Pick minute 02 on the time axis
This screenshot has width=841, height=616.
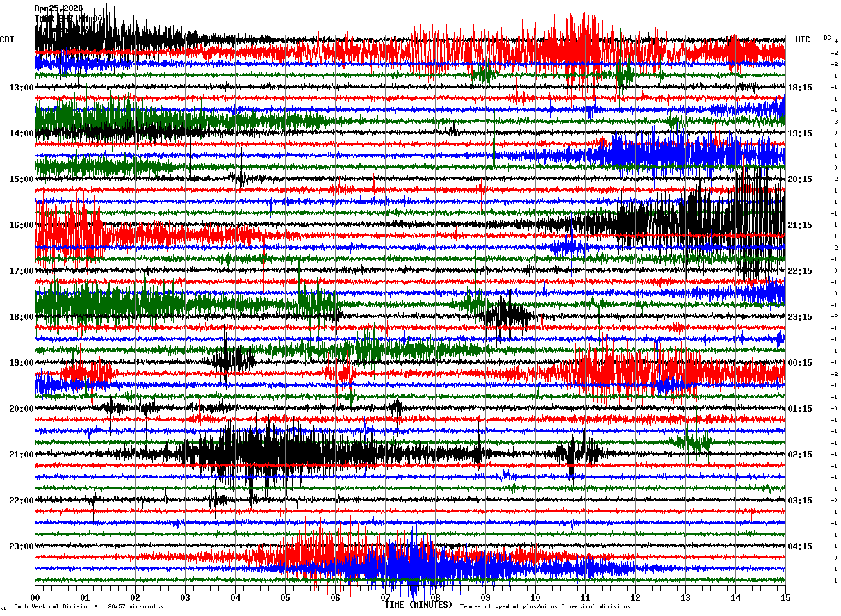135,597
